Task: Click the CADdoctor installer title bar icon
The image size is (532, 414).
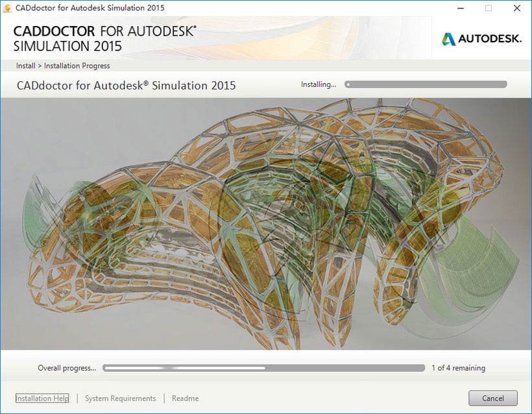Action: pyautogui.click(x=6, y=8)
